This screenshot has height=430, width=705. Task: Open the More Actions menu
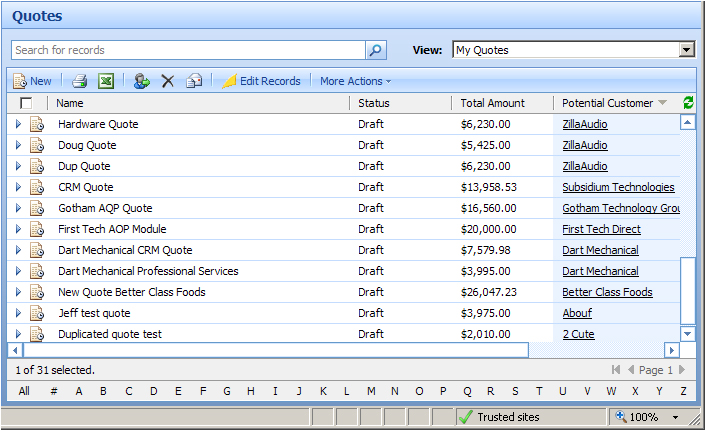[x=355, y=81]
